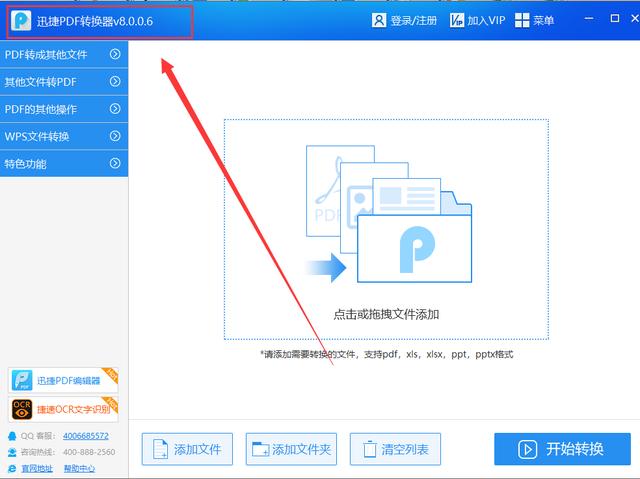Click the QQ penguin customer service icon

point(12,436)
